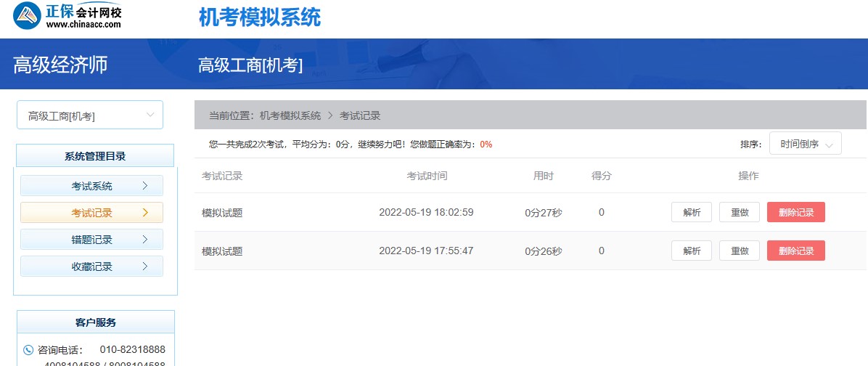Open 考试系统 in the sidebar menu

(91, 186)
